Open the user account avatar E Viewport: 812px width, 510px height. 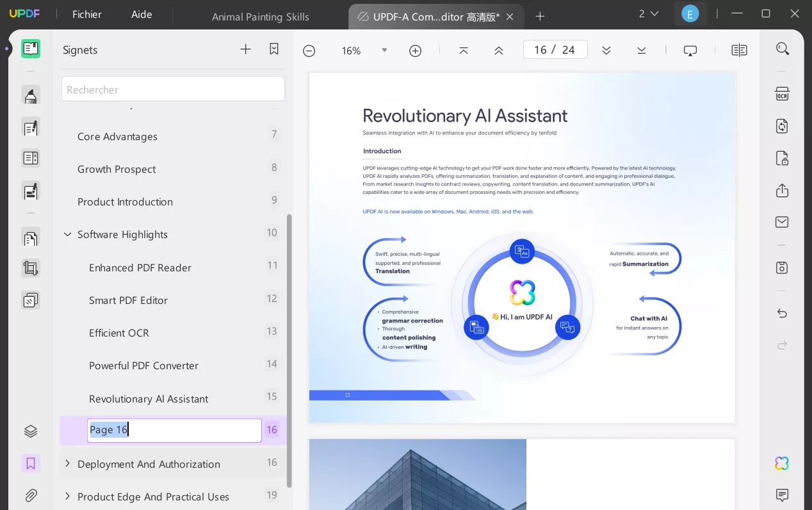(690, 13)
